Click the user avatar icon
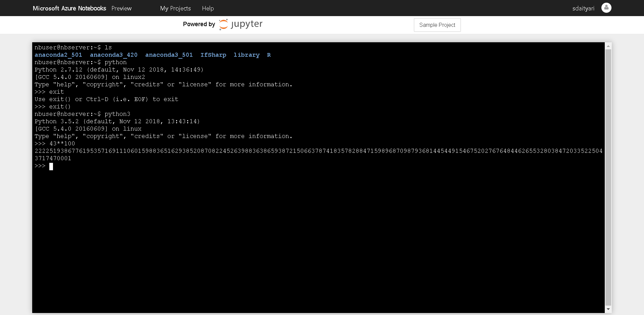Image resolution: width=644 pixels, height=315 pixels. [x=606, y=8]
